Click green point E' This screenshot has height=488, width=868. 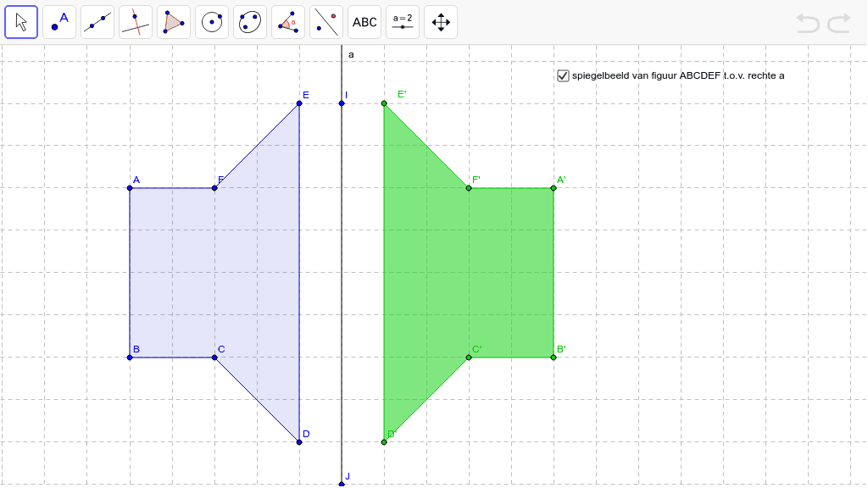click(x=384, y=103)
